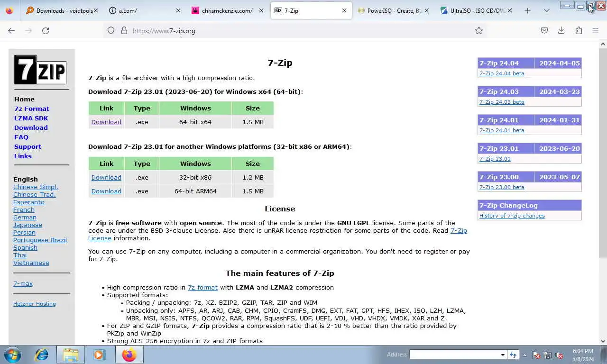Screen dimensions: 607x364
Task: Open the Save to Pocket icon
Action: 544,30
